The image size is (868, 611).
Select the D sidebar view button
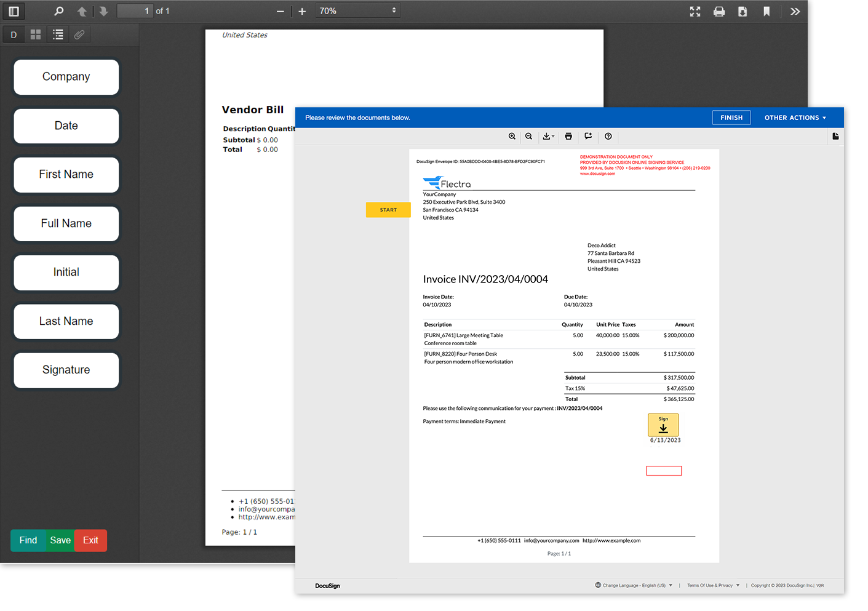[x=14, y=34]
